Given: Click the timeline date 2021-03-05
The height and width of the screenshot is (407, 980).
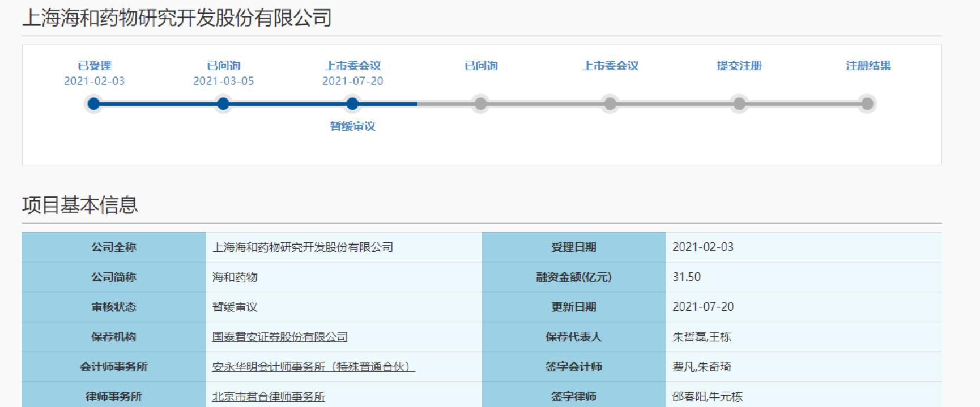Looking at the screenshot, I should point(223,81).
